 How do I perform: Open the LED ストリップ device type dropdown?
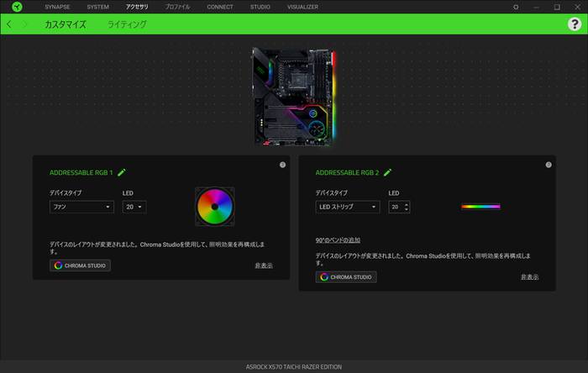tap(347, 207)
